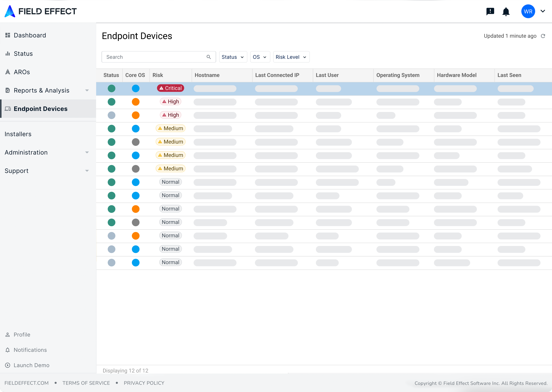The height and width of the screenshot is (392, 552).
Task: Click into the Search input field
Action: 155,57
